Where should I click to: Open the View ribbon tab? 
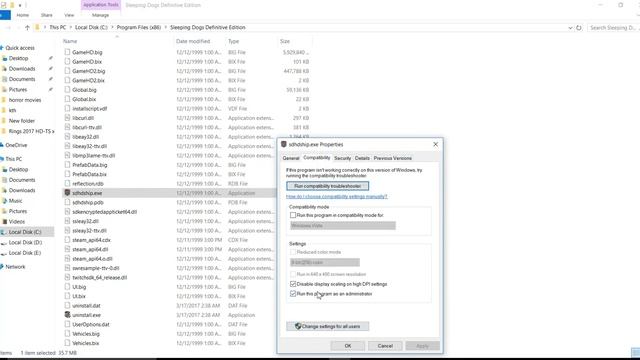pos(69,15)
